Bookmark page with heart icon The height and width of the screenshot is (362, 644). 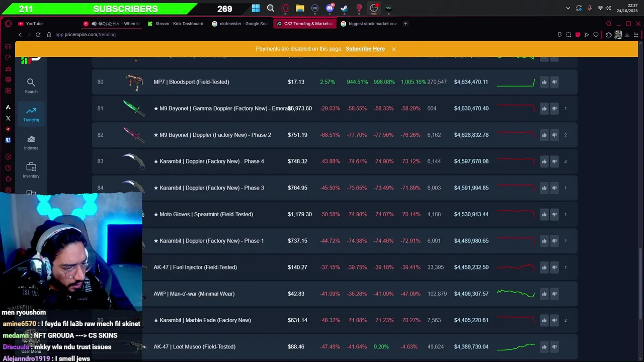point(596,35)
